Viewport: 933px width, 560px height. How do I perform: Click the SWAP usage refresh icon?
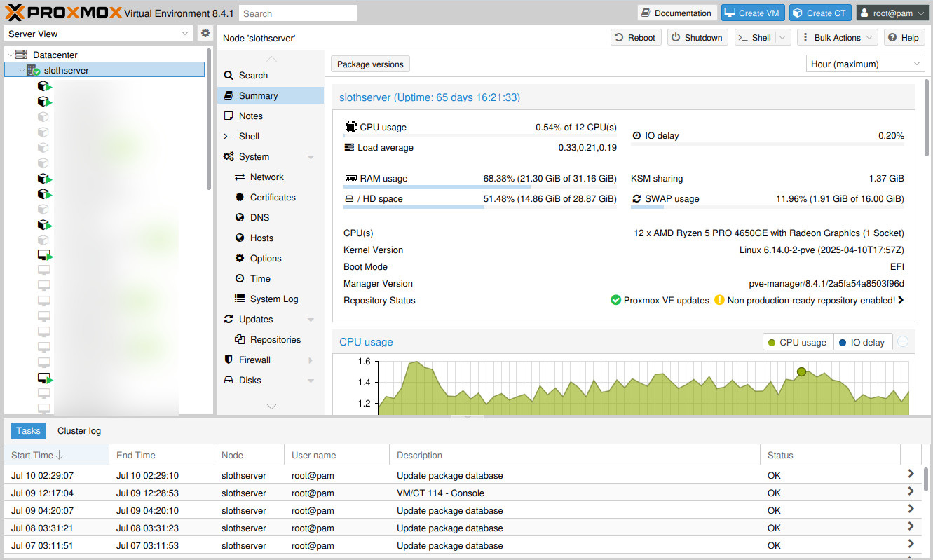(636, 199)
